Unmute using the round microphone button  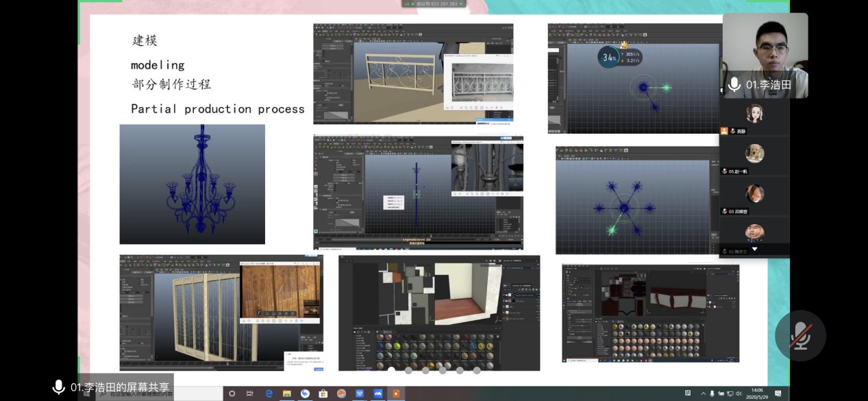coord(799,336)
